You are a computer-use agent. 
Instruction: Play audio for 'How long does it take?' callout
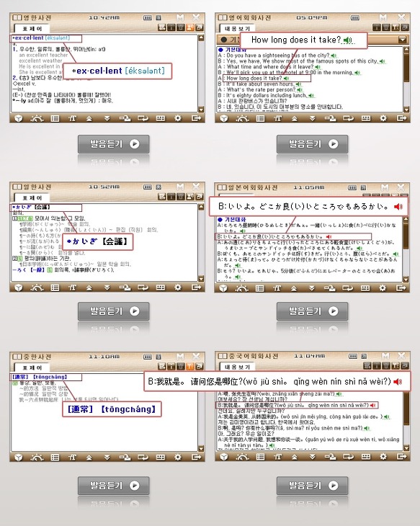pyautogui.click(x=347, y=40)
